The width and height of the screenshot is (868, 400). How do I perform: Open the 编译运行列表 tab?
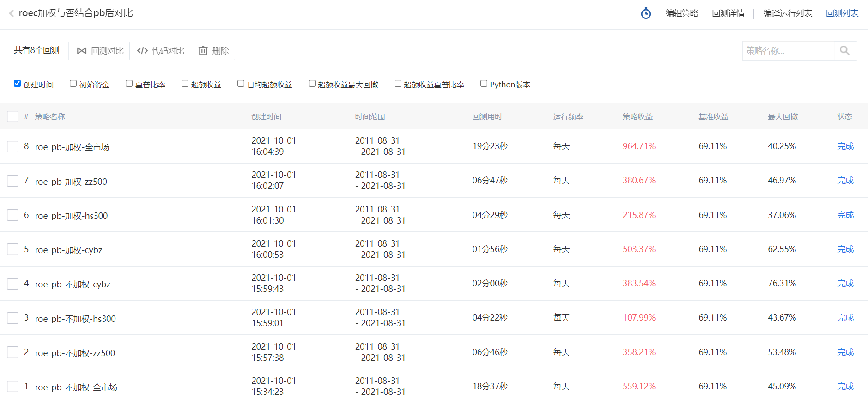(x=788, y=13)
